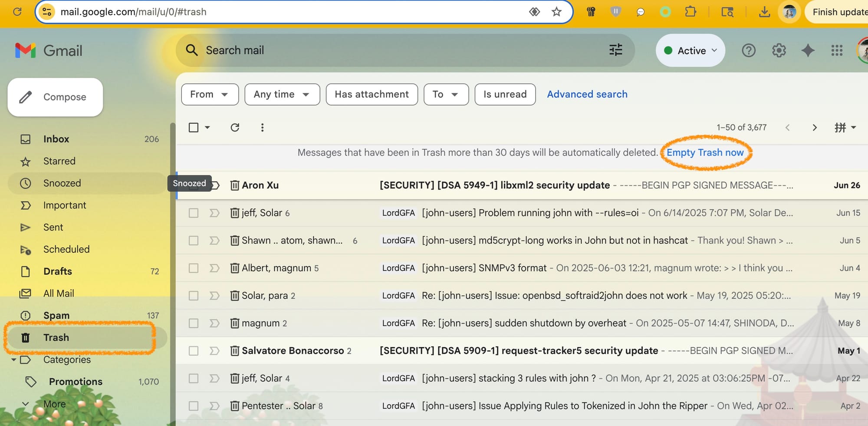Open Starred folder
This screenshot has height=426, width=868.
pyautogui.click(x=87, y=161)
